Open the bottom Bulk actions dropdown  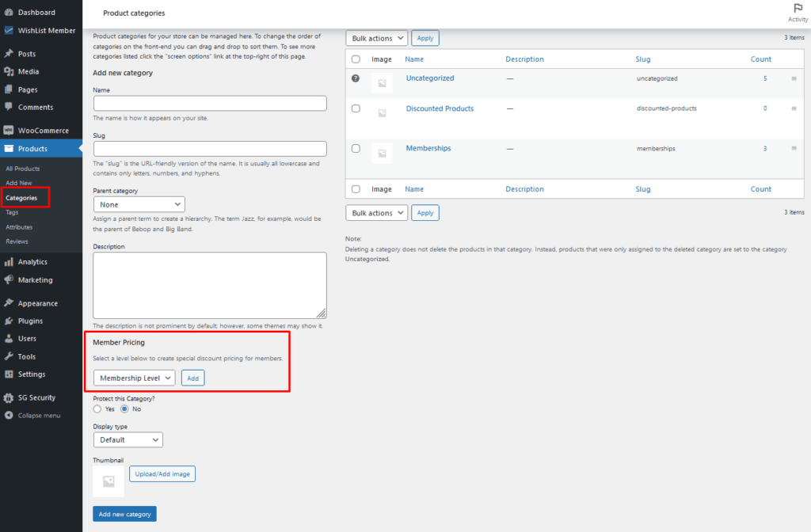click(x=376, y=213)
